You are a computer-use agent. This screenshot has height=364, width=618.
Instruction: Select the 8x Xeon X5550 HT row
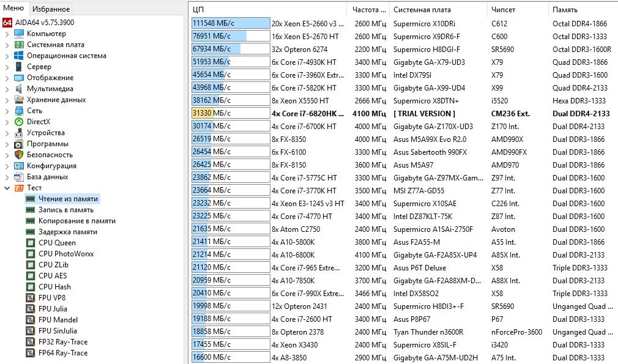[404, 101]
